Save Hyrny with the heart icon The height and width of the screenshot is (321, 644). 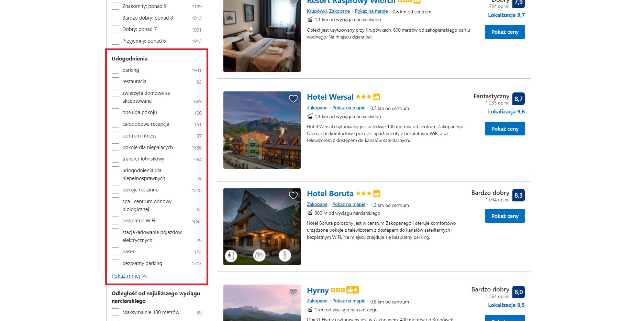tap(293, 292)
